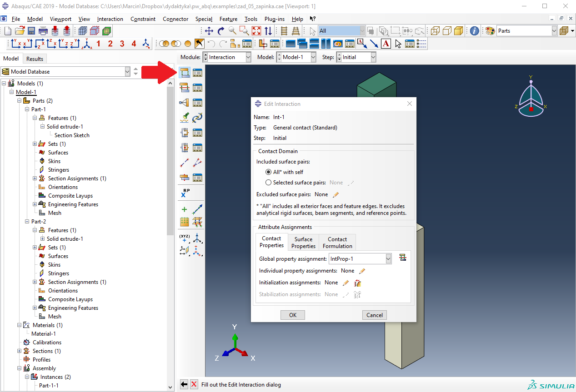Select 'All* with self' radio button
Screen dimensions: 576x392
pyautogui.click(x=269, y=172)
